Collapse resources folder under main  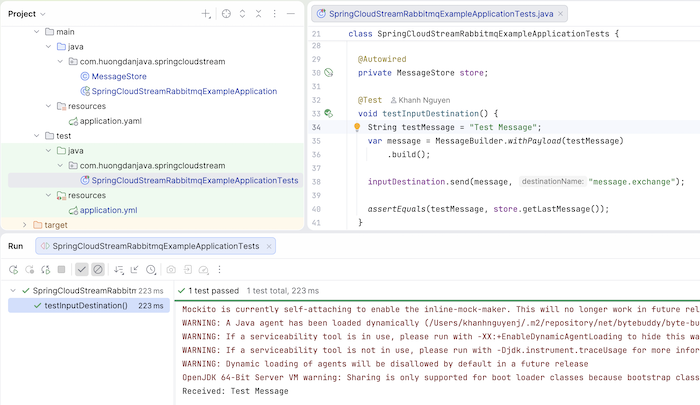point(48,106)
